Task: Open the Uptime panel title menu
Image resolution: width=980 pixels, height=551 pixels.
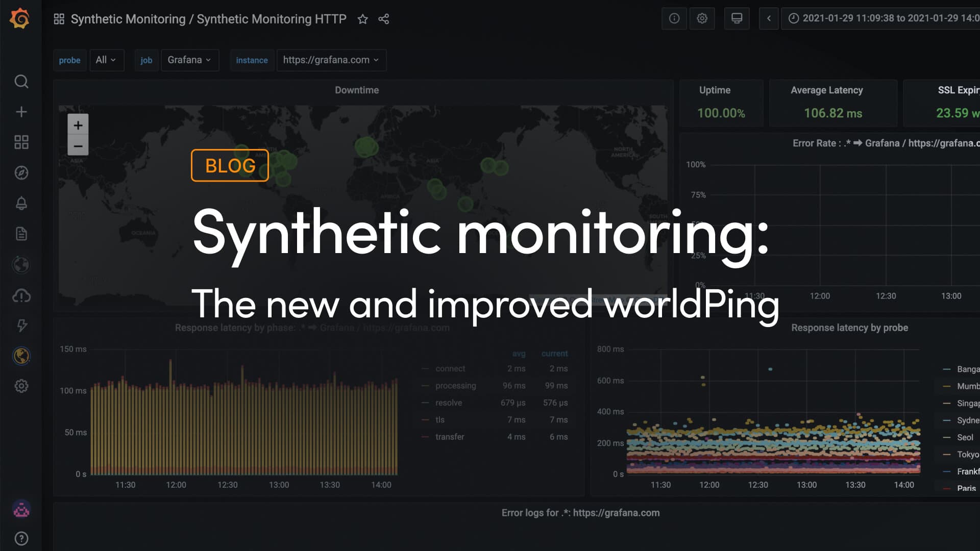Action: (715, 90)
